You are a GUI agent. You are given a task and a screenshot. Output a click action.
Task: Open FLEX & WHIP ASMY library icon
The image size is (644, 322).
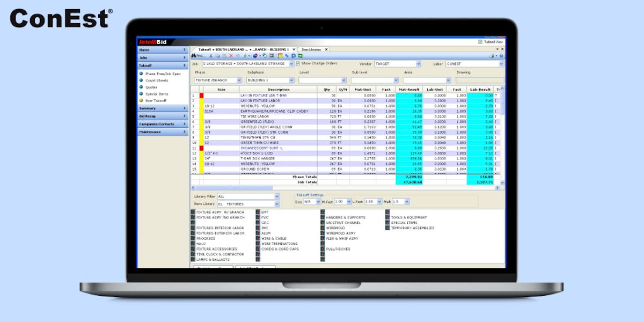323,239
